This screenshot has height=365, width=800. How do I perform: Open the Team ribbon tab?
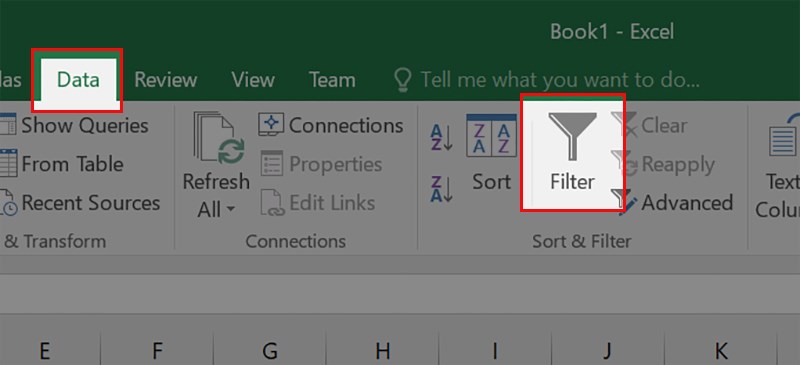coord(332,80)
